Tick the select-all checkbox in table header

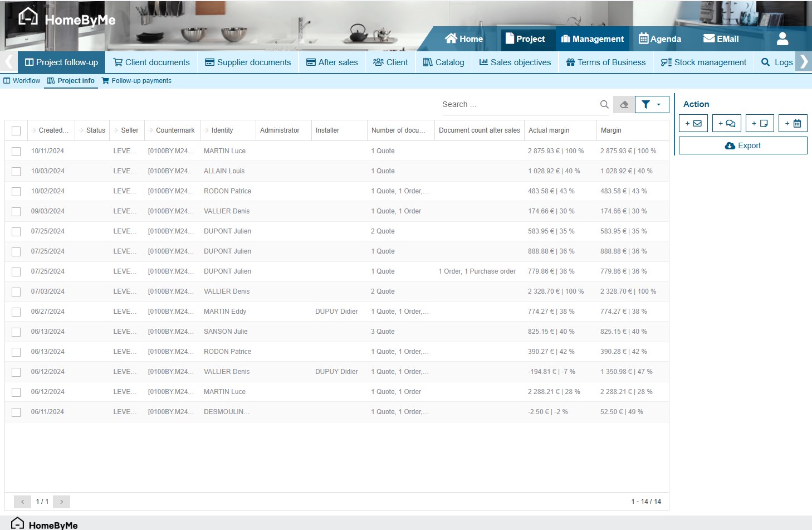pos(16,131)
